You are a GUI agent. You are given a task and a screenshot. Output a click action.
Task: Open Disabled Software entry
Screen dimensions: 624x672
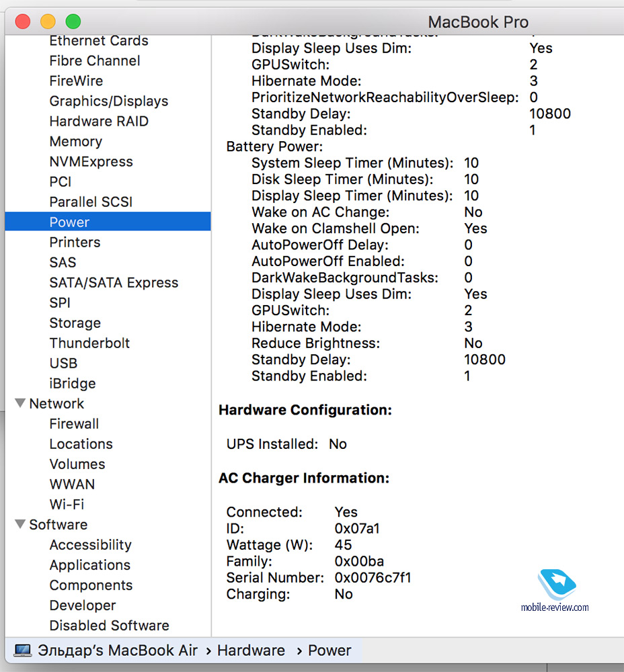coord(109,625)
